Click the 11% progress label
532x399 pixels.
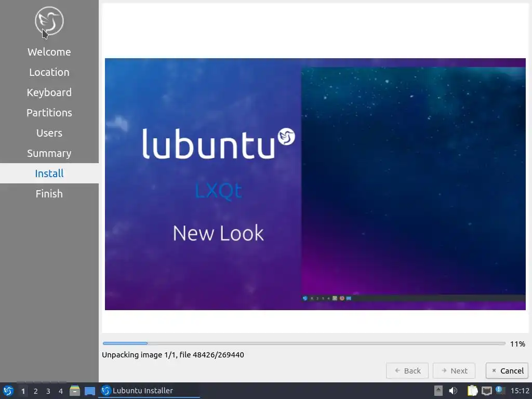click(517, 344)
